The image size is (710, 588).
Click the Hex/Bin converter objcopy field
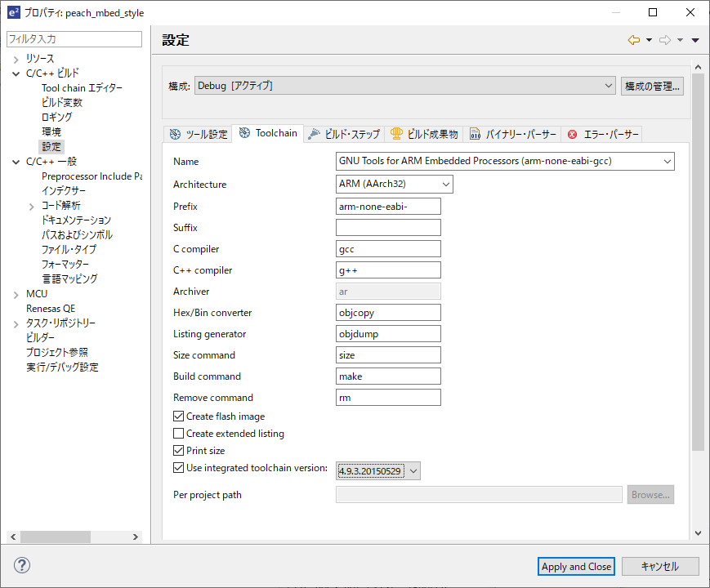tap(388, 313)
